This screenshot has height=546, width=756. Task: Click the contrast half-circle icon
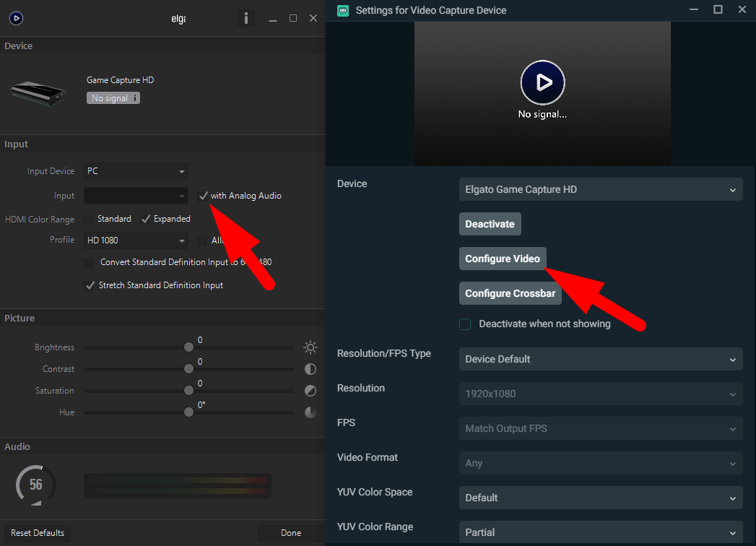[310, 369]
